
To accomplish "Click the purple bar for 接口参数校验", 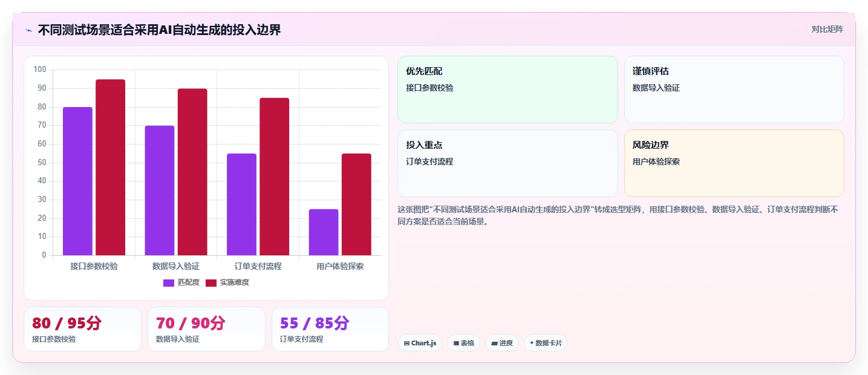I will point(77,181).
